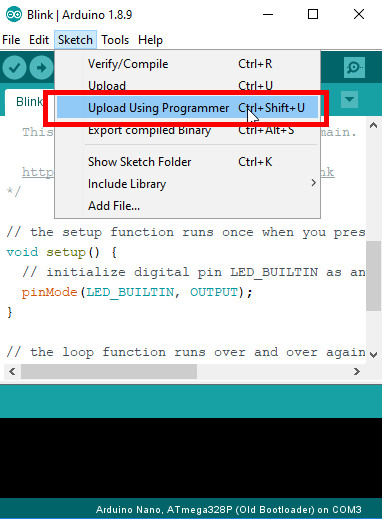Click the 'void setup() {' code line

(x=62, y=252)
